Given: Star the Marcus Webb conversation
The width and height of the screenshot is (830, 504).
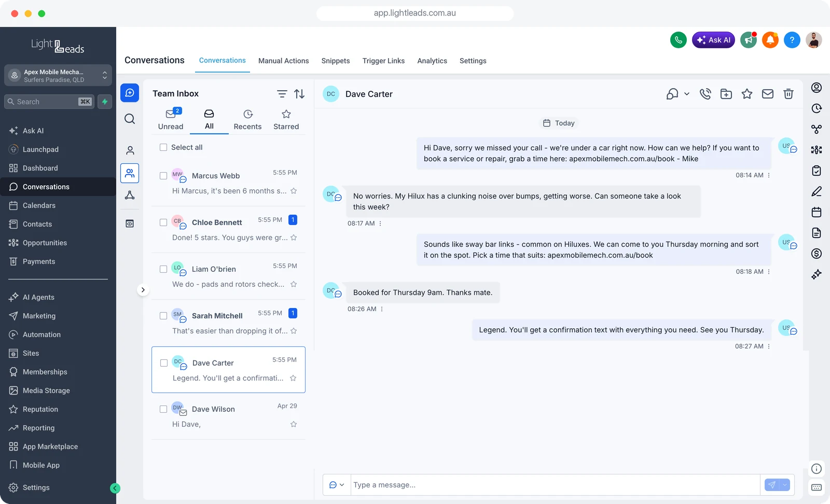Looking at the screenshot, I should click(294, 191).
